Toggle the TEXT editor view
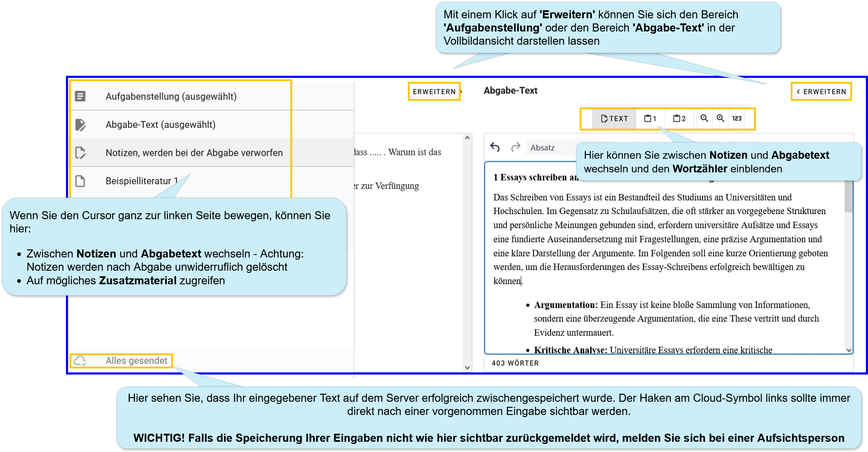This screenshot has height=452, width=868. coord(614,119)
